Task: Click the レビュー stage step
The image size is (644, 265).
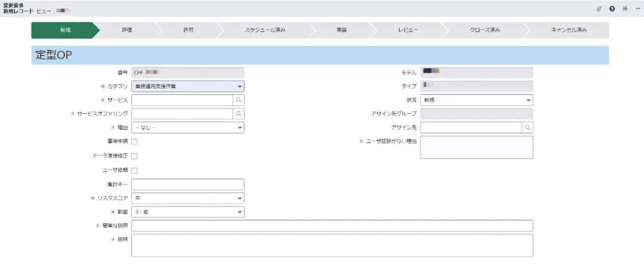Action: click(408, 30)
